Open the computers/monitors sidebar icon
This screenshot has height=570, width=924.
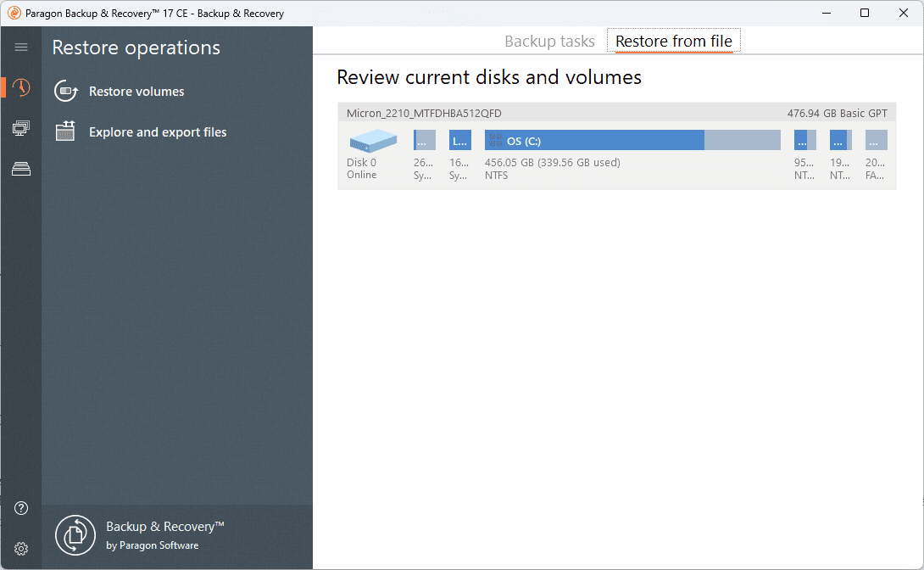click(x=21, y=128)
